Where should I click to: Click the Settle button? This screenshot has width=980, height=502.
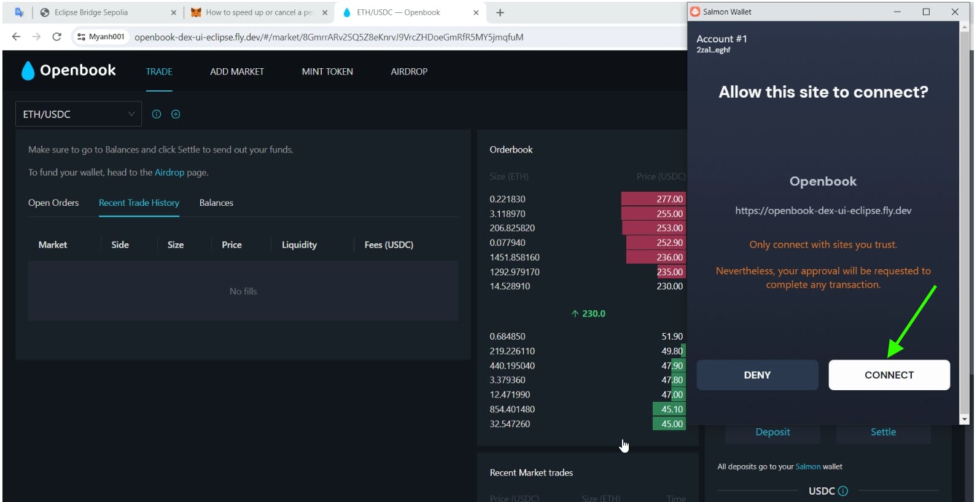tap(883, 432)
